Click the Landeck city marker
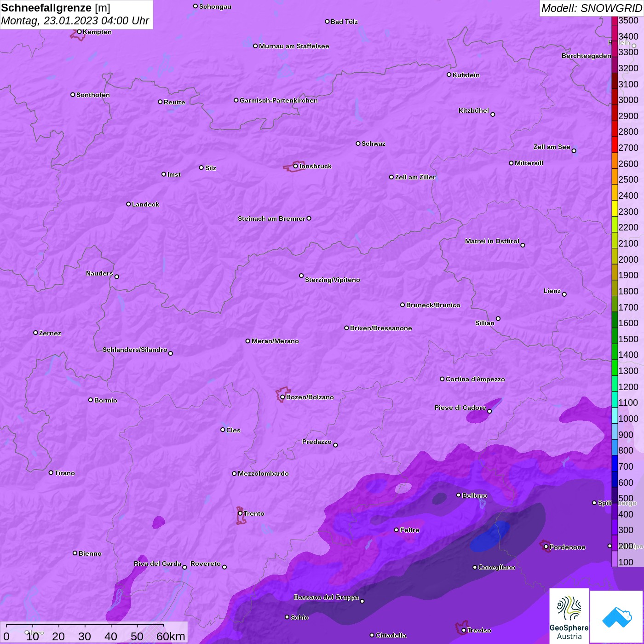This screenshot has width=644, height=644. pos(128,204)
